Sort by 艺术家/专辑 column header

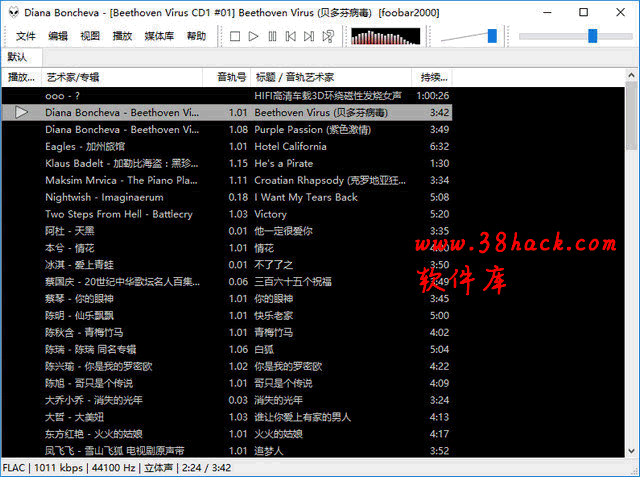[122, 77]
